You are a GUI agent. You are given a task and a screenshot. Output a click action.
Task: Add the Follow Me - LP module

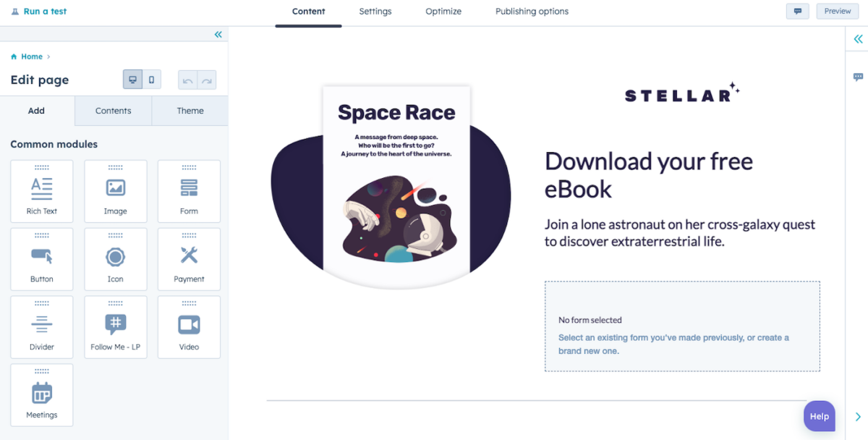pyautogui.click(x=116, y=327)
